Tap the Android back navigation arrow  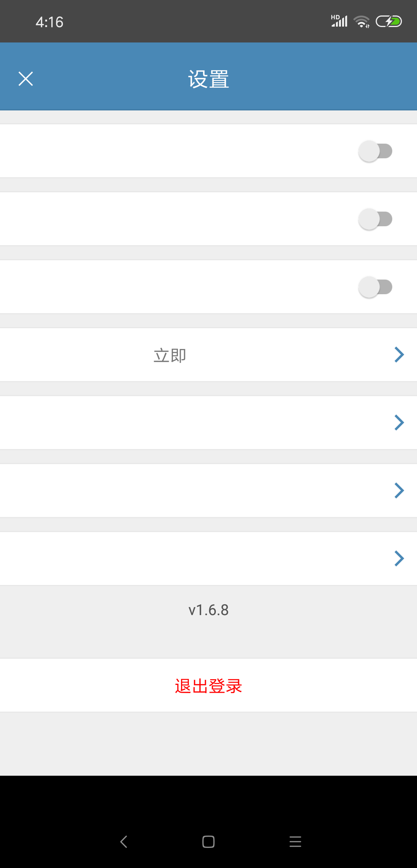point(124,841)
